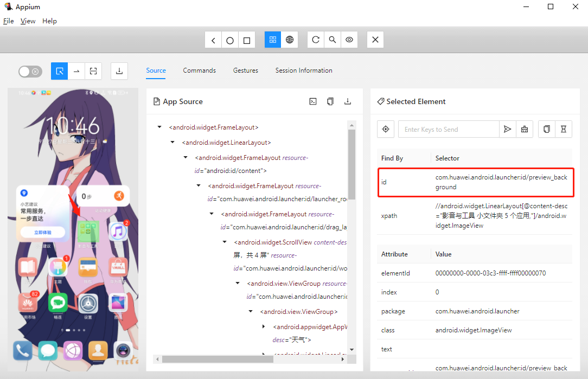The image size is (588, 379).
Task: Click the get timing hourglass icon
Action: pyautogui.click(x=564, y=129)
